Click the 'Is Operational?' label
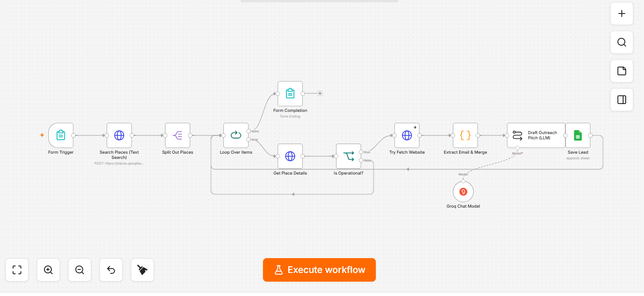 348,173
